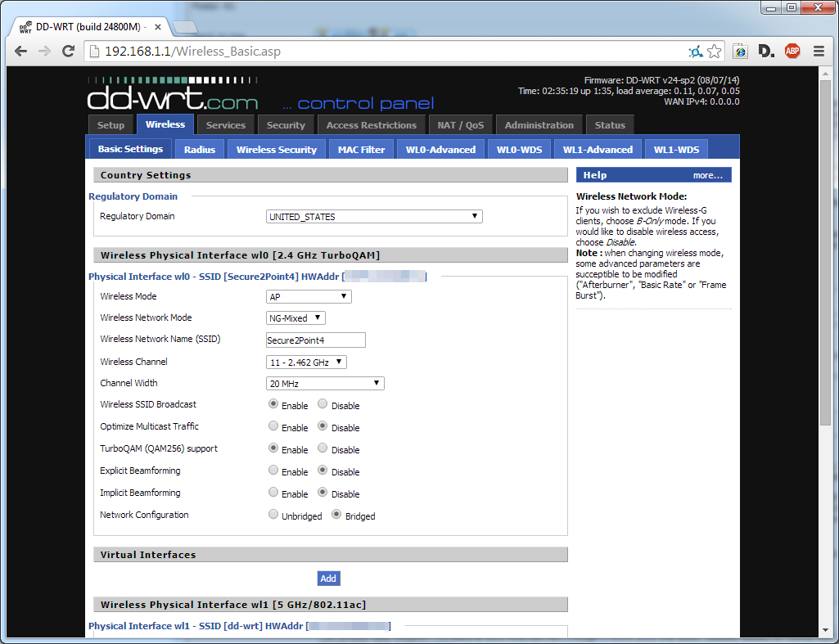839x644 pixels.
Task: Click the SSID field Secure2Point4
Action: (x=316, y=340)
